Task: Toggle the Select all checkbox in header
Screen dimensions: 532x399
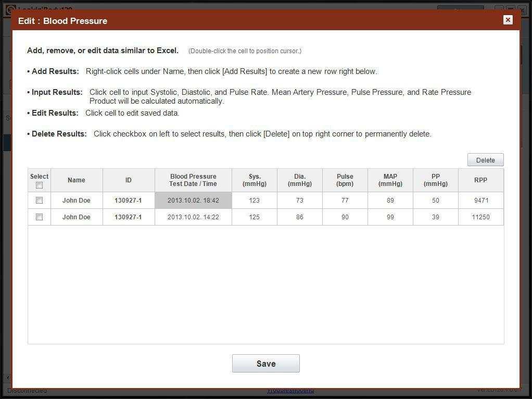Action: 40,185
